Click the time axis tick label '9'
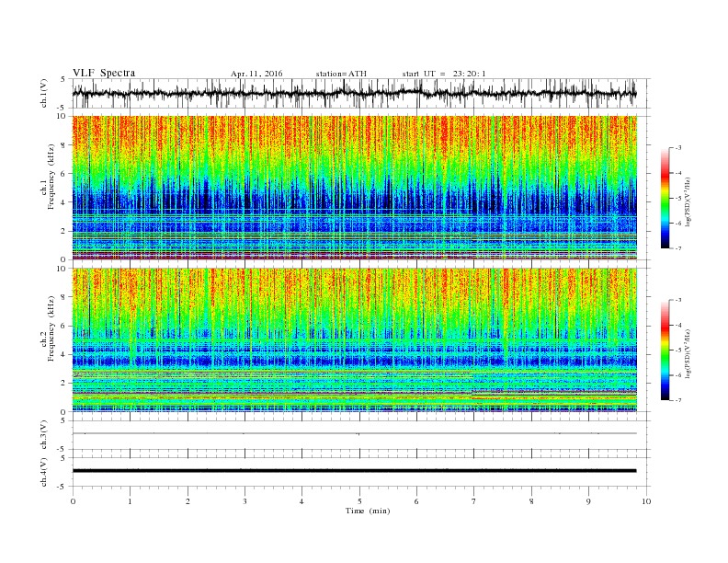 pos(588,501)
